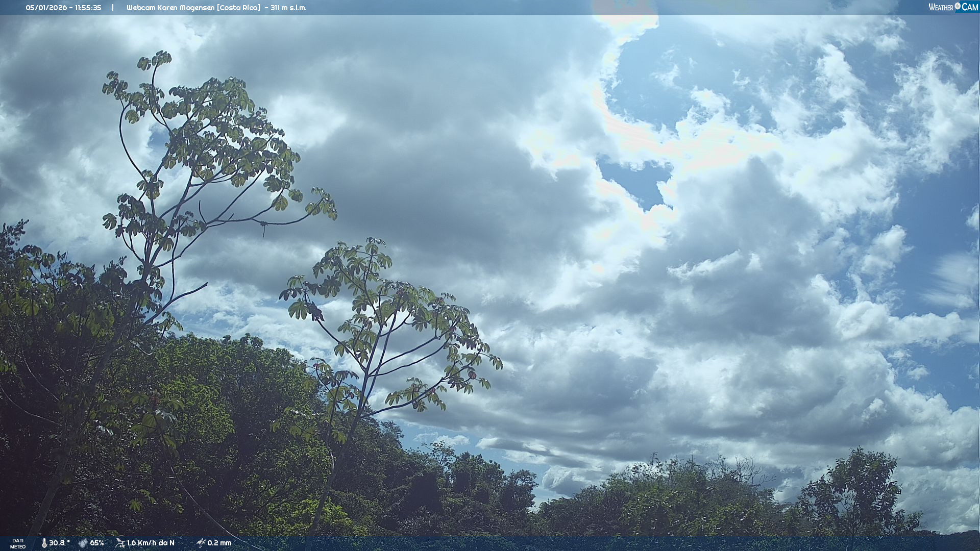Click the 0.2 mm rainfall value
Viewport: 980px width, 551px height.
tap(219, 543)
